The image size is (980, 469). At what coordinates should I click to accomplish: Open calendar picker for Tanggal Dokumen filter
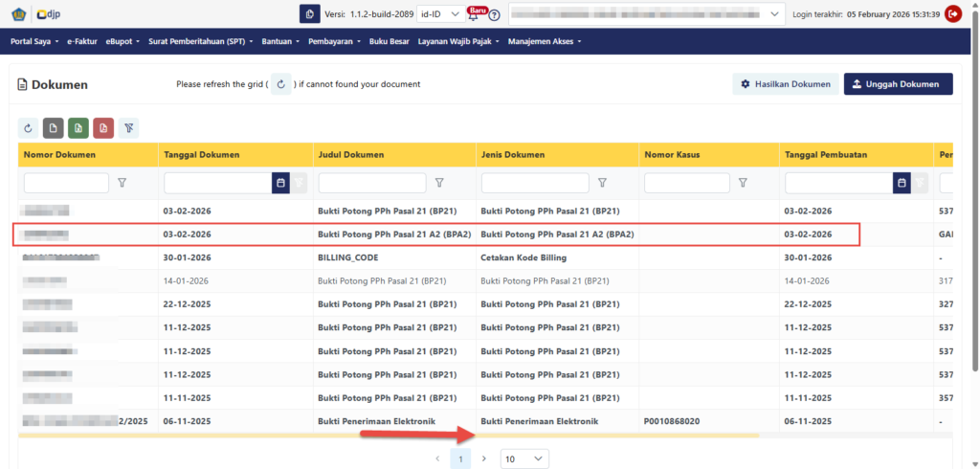(280, 183)
